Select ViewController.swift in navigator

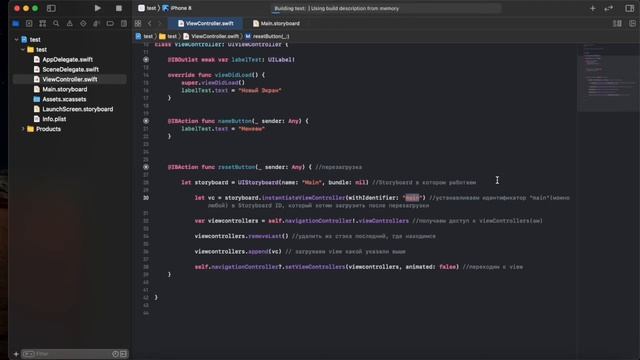(x=69, y=79)
